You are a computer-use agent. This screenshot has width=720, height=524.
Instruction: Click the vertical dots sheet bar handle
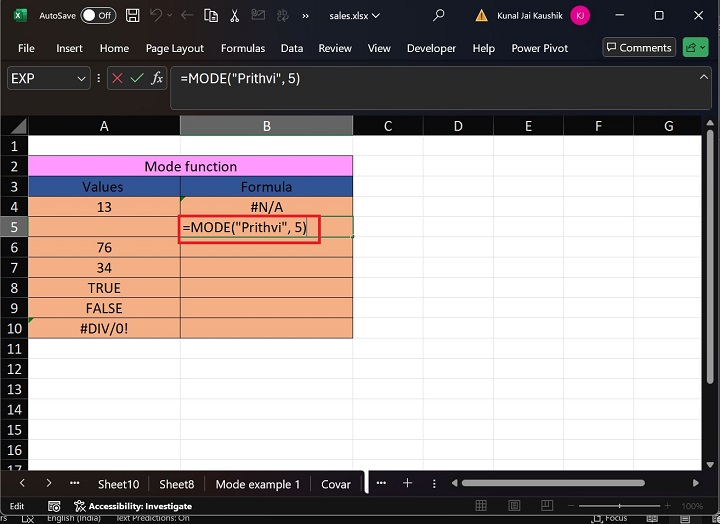tap(434, 484)
